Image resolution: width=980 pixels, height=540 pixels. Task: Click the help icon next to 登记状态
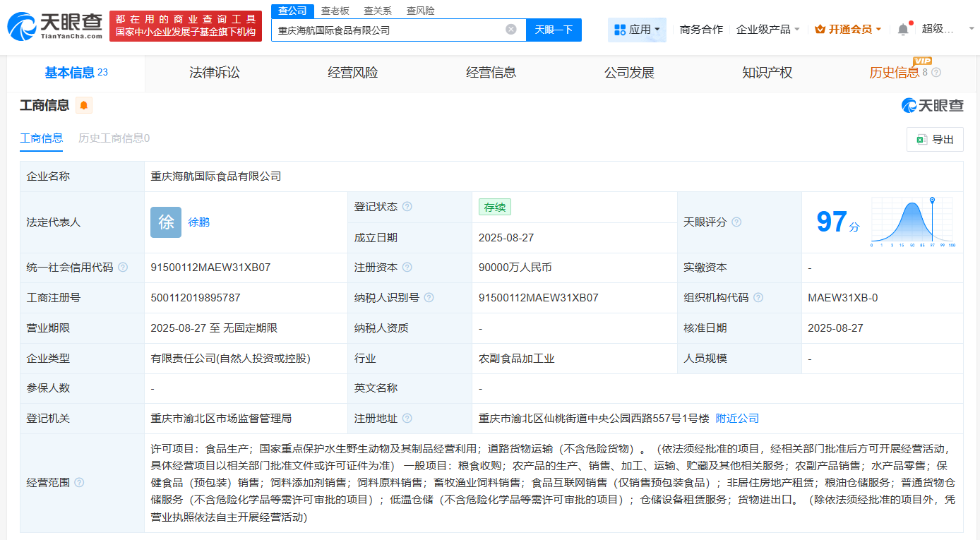407,207
